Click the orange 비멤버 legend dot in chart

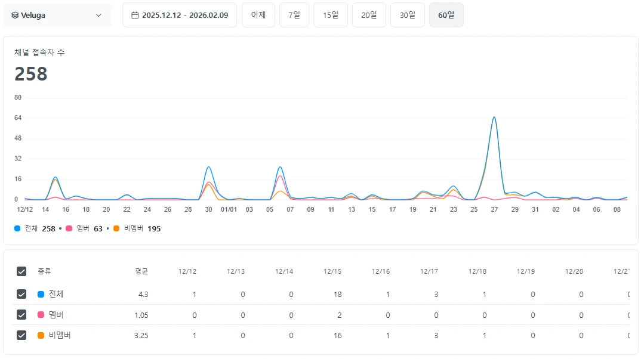point(116,228)
